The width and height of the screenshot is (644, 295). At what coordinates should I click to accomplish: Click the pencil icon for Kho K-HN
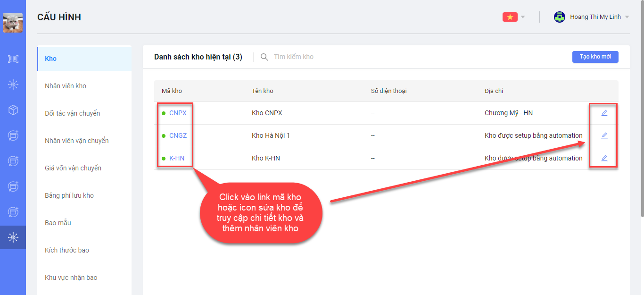tap(604, 158)
